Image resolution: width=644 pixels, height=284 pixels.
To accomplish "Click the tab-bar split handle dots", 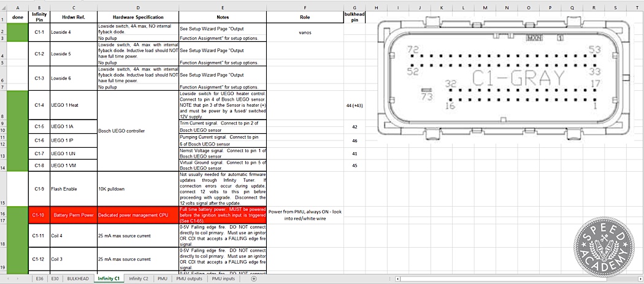I will (x=388, y=278).
